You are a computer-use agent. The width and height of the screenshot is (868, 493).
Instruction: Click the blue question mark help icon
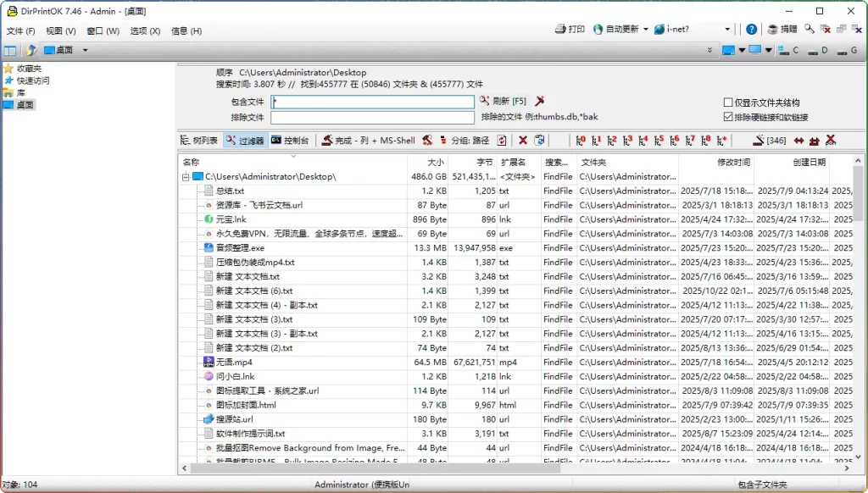751,29
